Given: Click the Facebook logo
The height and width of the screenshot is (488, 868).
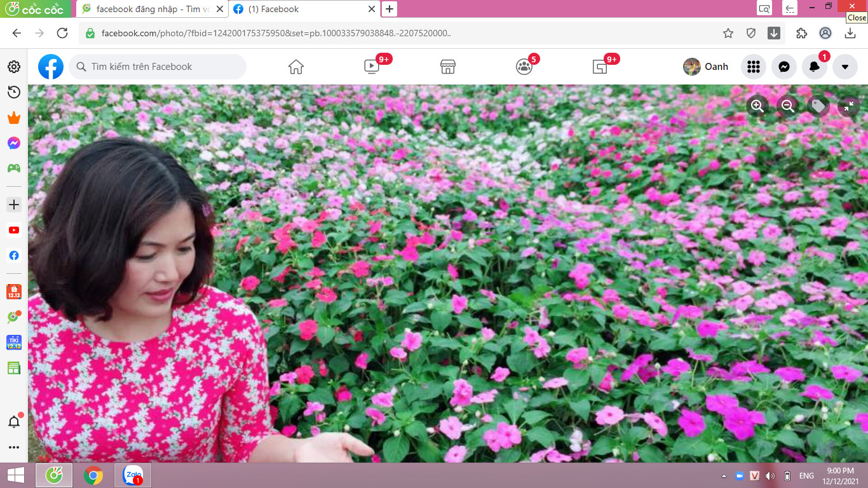Looking at the screenshot, I should [51, 67].
